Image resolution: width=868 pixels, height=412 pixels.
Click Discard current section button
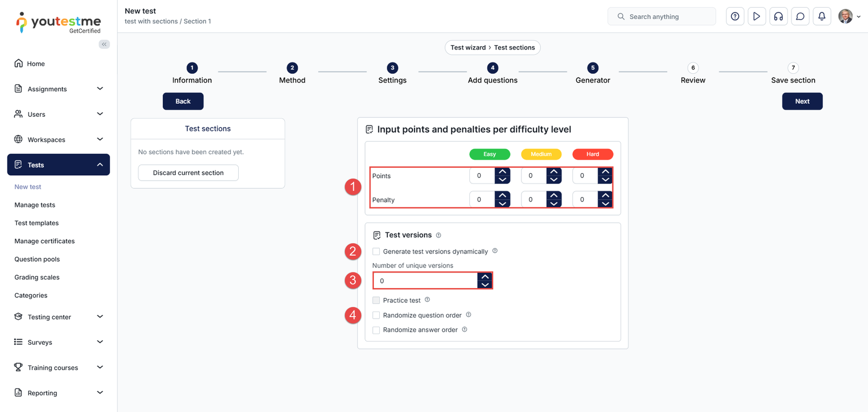coord(188,173)
